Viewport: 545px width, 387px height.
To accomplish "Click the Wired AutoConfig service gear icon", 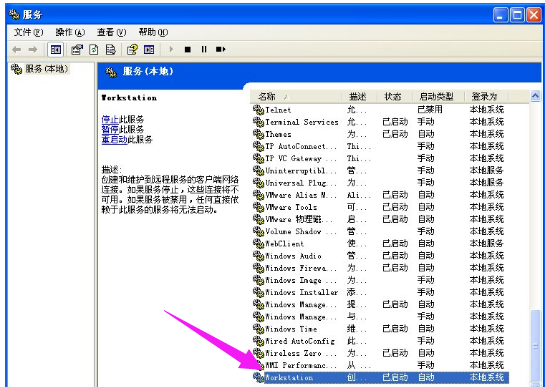I will tap(258, 341).
